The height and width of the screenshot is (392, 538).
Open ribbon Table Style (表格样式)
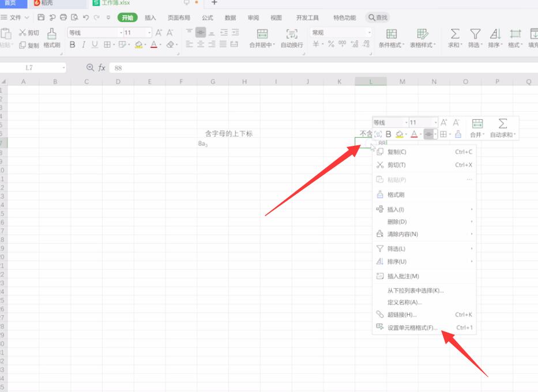click(422, 39)
